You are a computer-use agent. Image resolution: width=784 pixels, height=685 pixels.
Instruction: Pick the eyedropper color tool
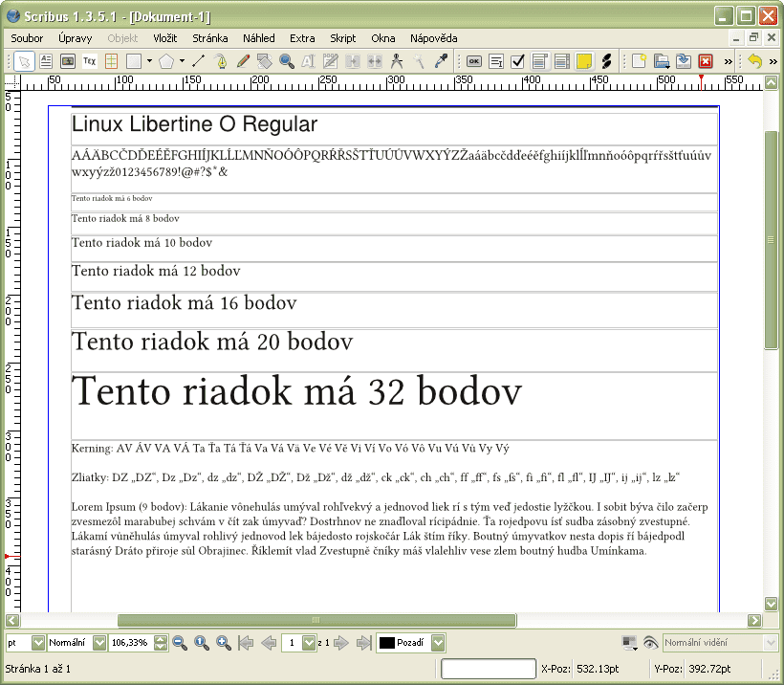tap(441, 61)
